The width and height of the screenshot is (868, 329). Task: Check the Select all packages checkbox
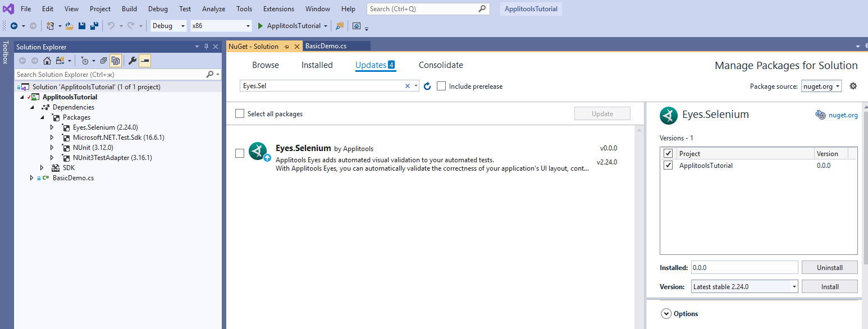click(240, 113)
